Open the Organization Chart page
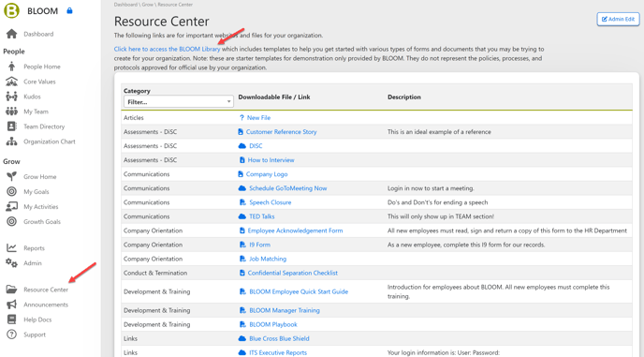 (50, 141)
